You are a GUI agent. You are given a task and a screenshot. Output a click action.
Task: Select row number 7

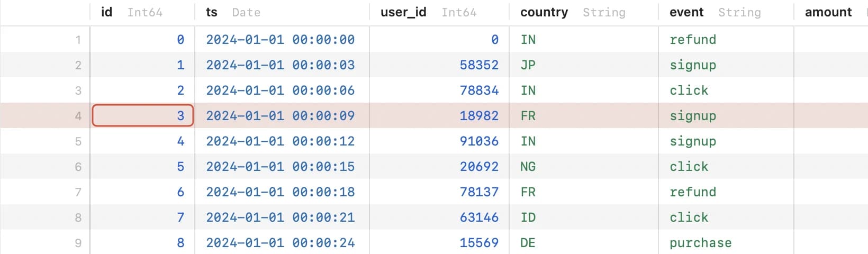pos(78,192)
